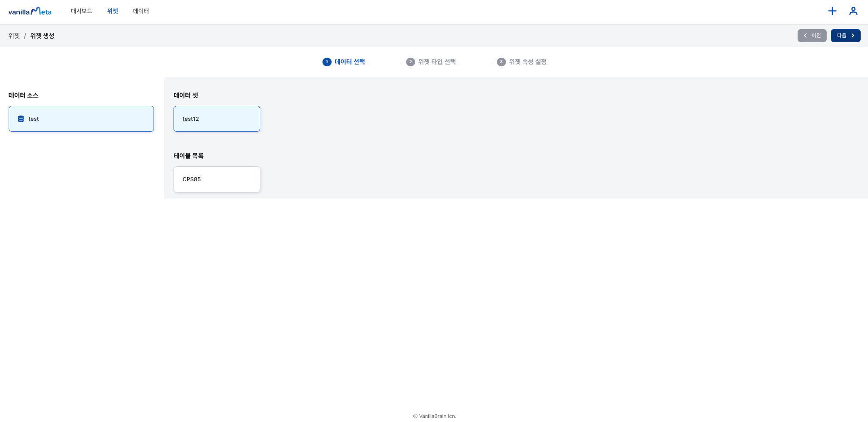
Task: Select step 3 위젯 속성 설정
Action: tap(521, 62)
